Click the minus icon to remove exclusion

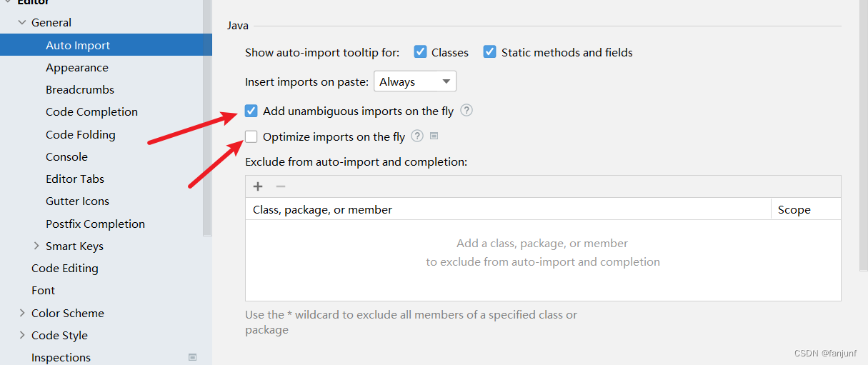click(281, 186)
